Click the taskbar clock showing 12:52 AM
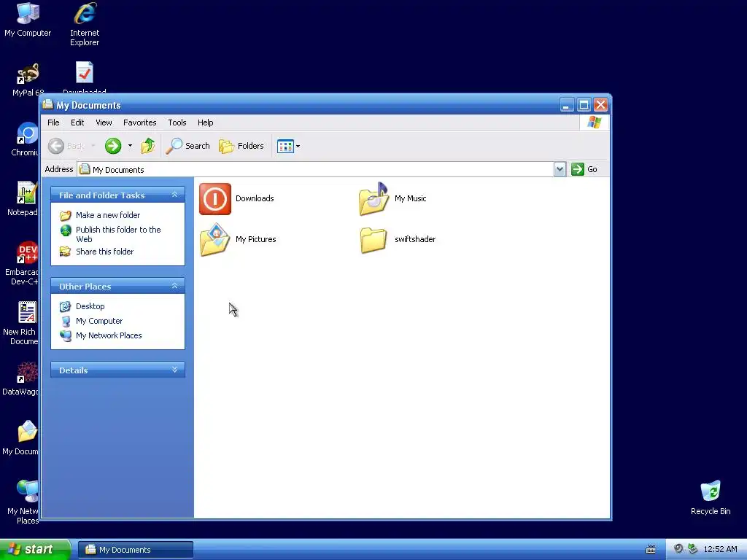747x560 pixels. click(720, 549)
